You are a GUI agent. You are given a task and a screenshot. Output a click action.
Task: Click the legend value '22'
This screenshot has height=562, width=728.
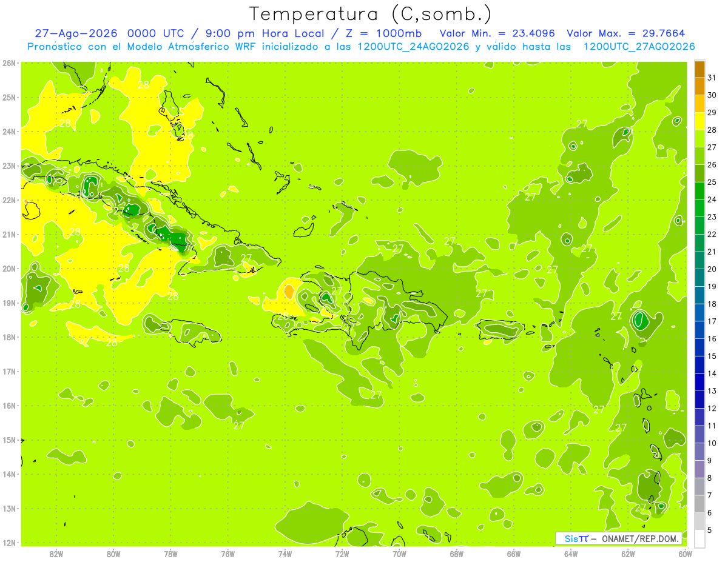click(712, 234)
